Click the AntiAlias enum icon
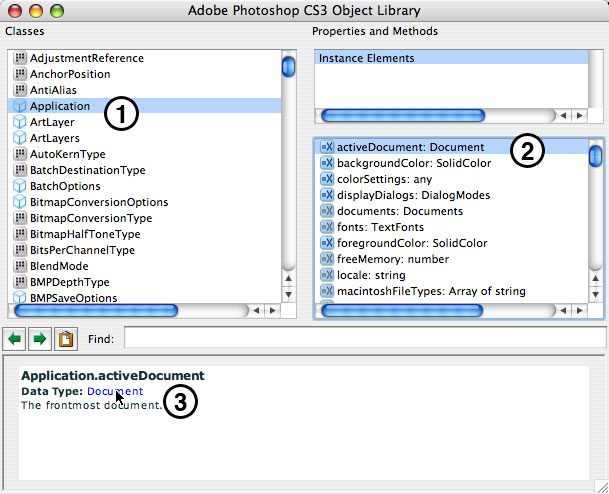Image resolution: width=609 pixels, height=494 pixels. click(20, 90)
